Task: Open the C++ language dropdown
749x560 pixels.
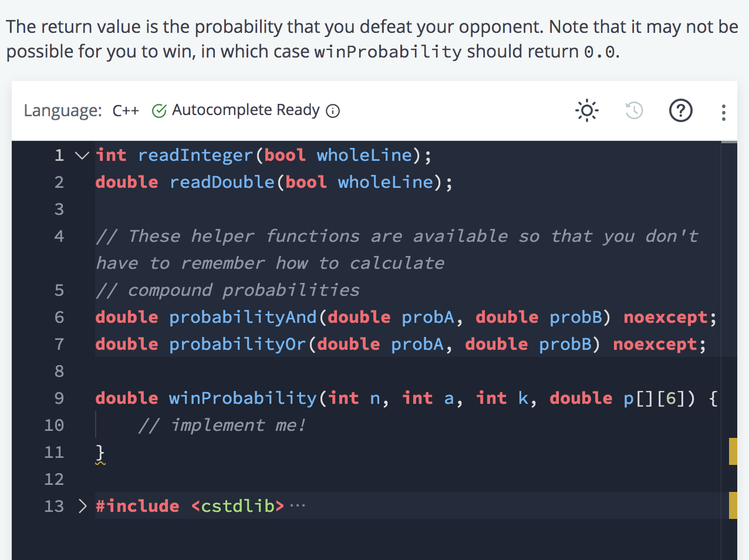Action: click(126, 111)
